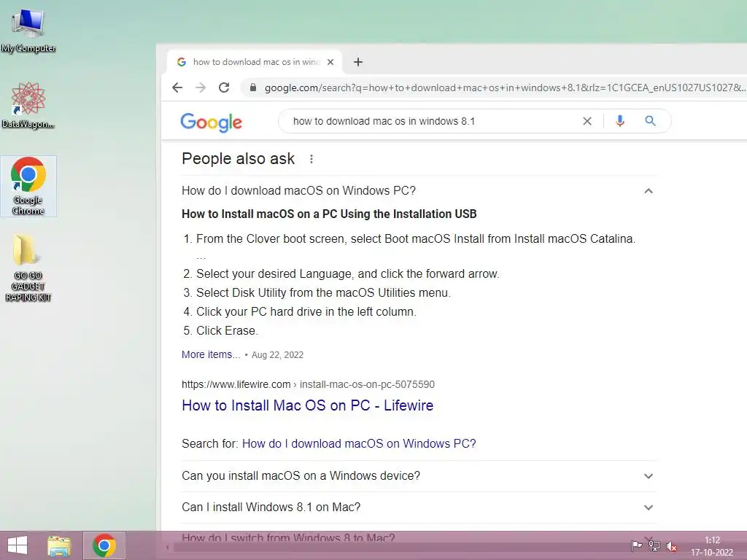Go to Google home via logo
Screen dimensions: 747x560
click(211, 122)
